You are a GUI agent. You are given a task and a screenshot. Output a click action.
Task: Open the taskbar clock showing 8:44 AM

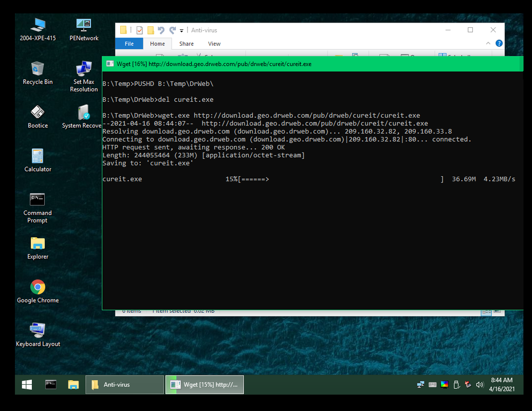[502, 385]
